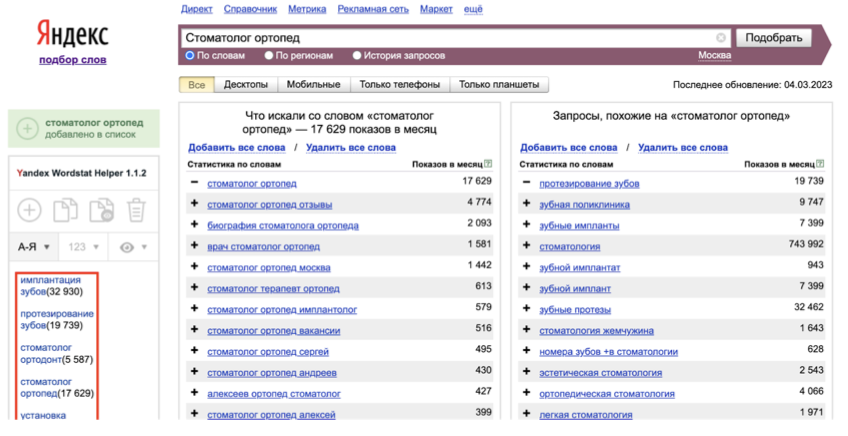The width and height of the screenshot is (848, 436).
Task: Open the 'ещё' services menu
Action: coord(473,9)
